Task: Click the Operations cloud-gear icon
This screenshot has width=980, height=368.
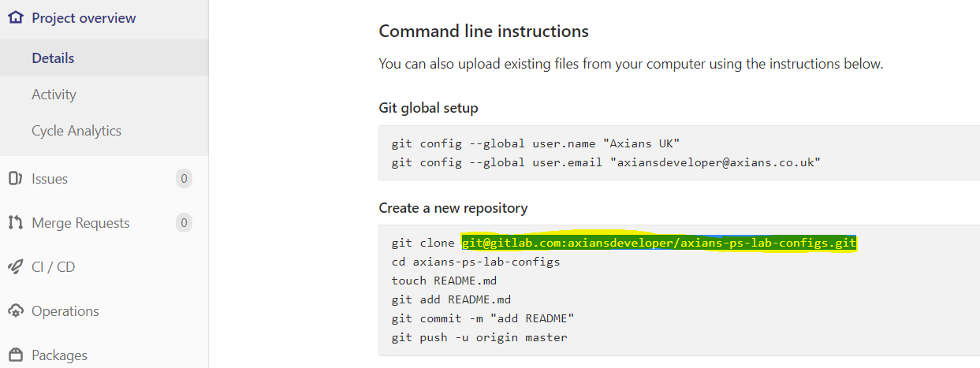Action: [15, 311]
